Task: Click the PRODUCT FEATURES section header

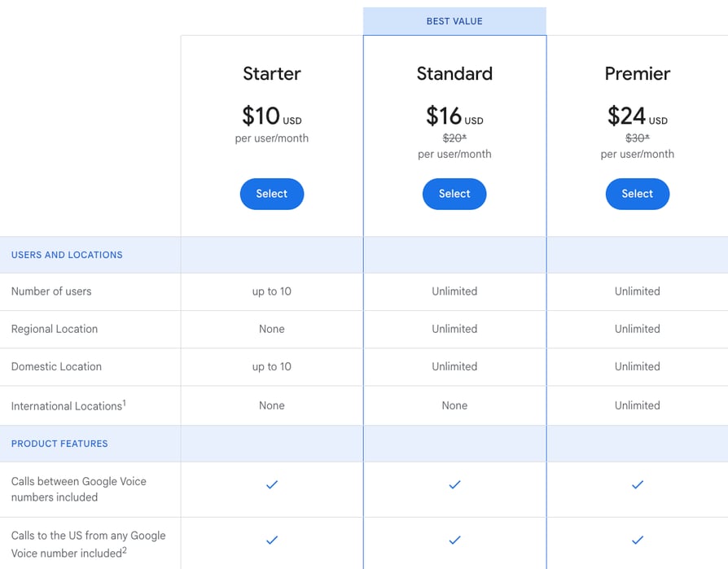Action: coord(59,444)
